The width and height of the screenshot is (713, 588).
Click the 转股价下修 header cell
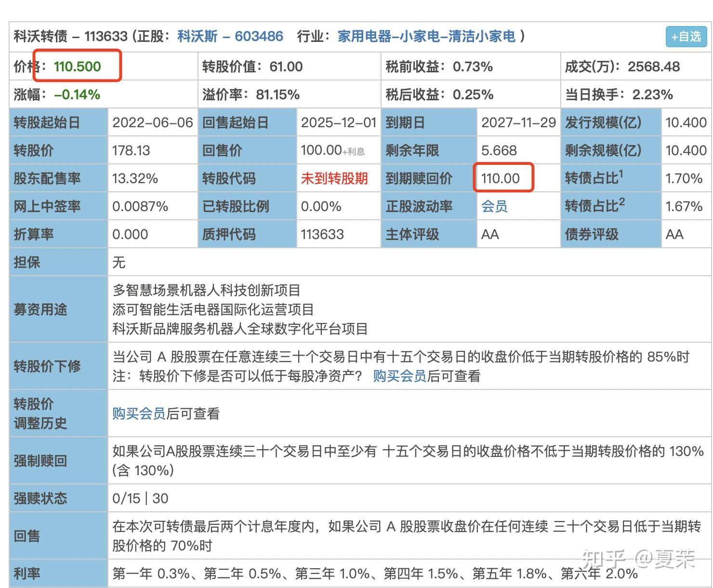58,366
